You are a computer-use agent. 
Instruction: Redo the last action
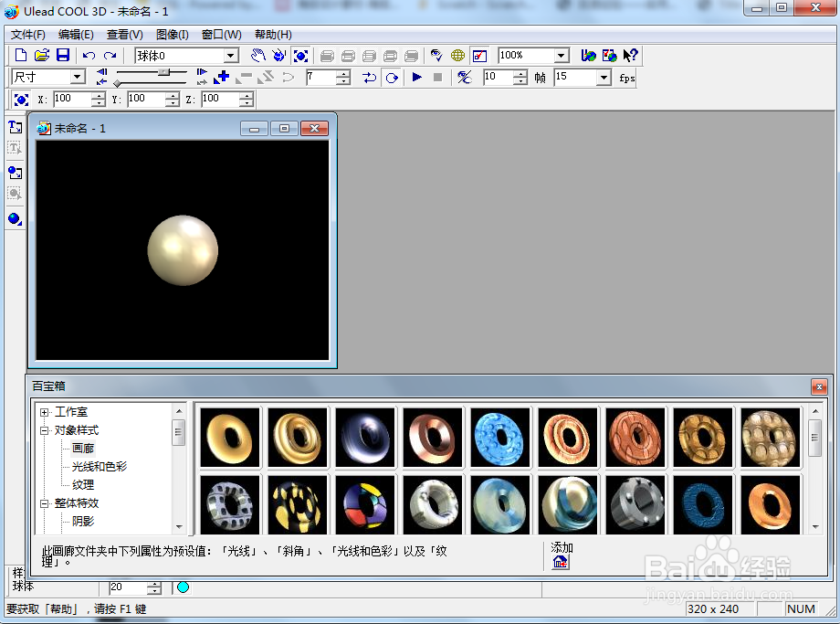coord(110,55)
